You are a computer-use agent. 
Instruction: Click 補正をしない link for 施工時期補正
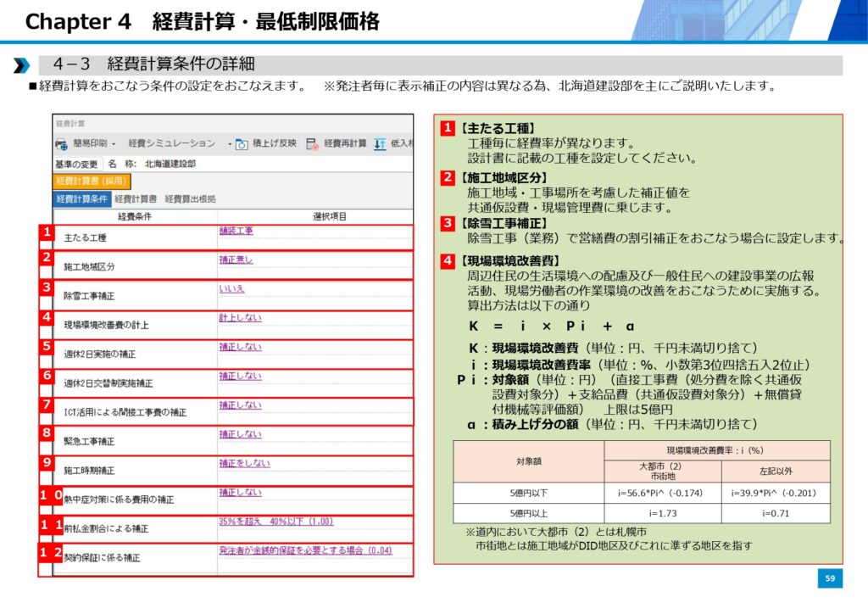point(244,463)
